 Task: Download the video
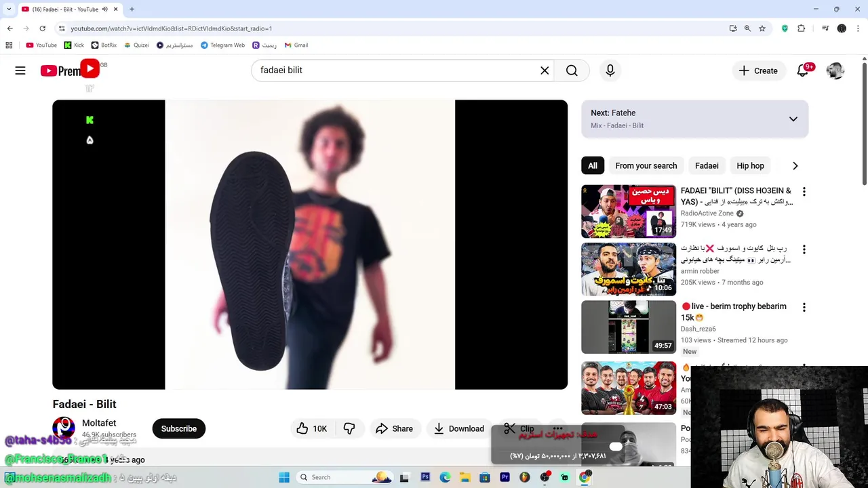pyautogui.click(x=459, y=428)
